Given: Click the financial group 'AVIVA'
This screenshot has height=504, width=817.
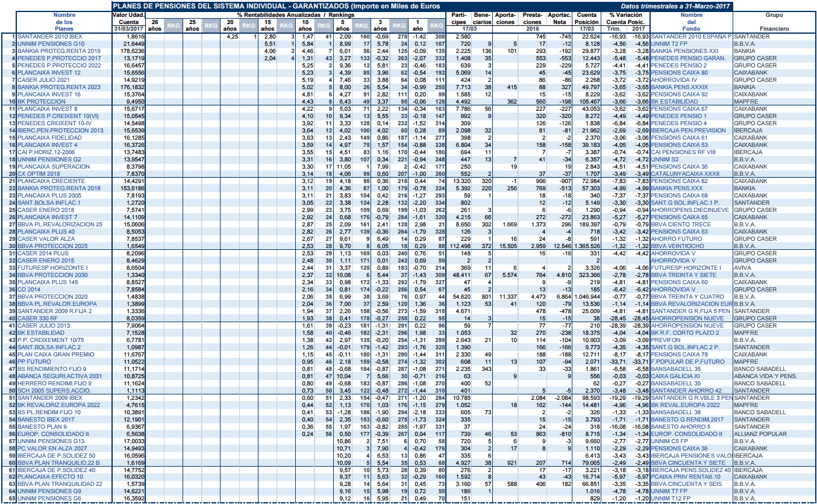Looking at the screenshot, I should click(x=742, y=267).
